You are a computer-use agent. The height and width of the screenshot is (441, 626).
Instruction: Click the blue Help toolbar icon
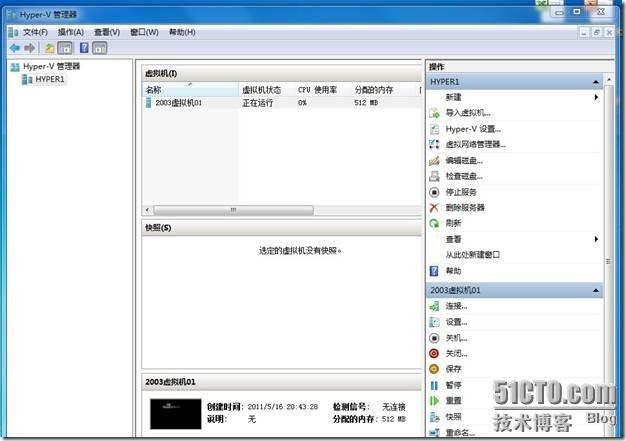coord(84,48)
